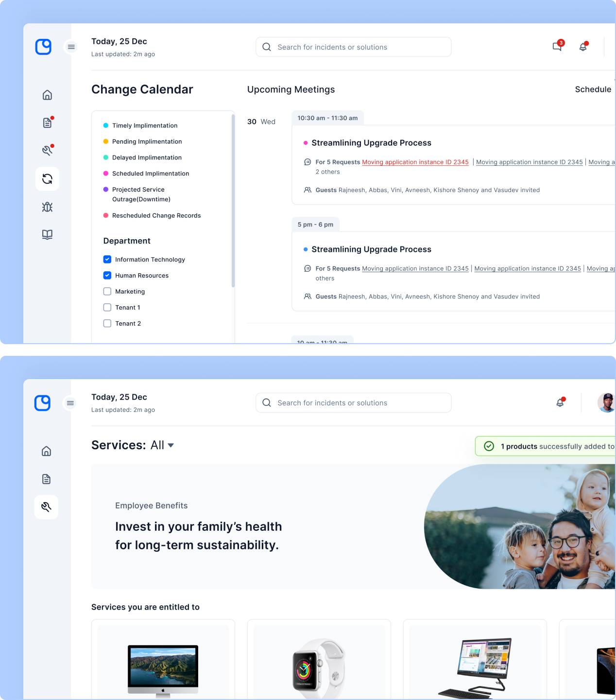Open document icon in Services window sidebar
Viewport: 616px width, 700px height.
(47, 479)
